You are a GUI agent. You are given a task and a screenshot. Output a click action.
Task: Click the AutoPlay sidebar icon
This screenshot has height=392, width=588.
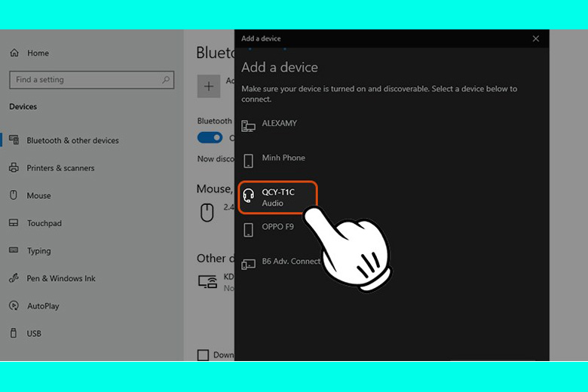tap(14, 306)
